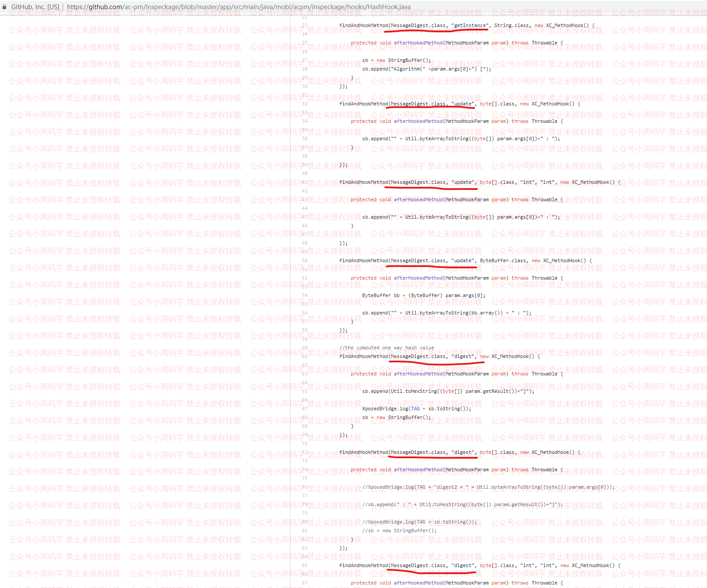Click line number 48 in the gutter
The width and height of the screenshot is (707, 588).
click(305, 243)
